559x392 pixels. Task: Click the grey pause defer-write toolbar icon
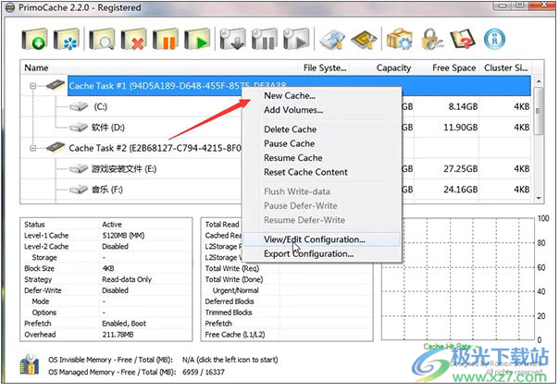(x=265, y=39)
